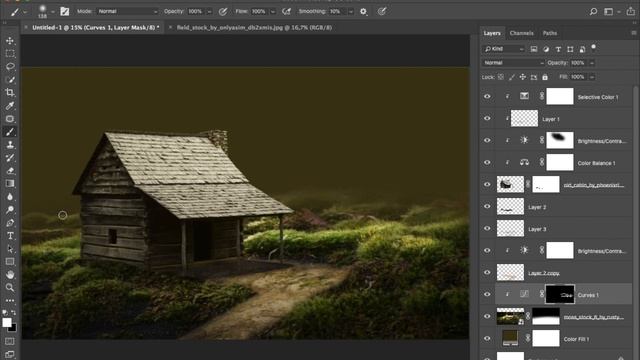Open the search magnifier in options bar
This screenshot has height=360, width=640.
tap(593, 11)
